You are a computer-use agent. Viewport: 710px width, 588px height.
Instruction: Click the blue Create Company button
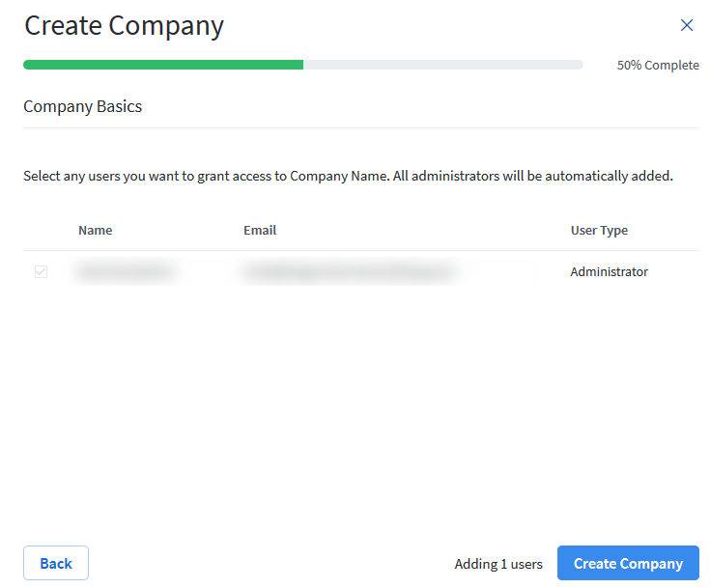pyautogui.click(x=628, y=563)
